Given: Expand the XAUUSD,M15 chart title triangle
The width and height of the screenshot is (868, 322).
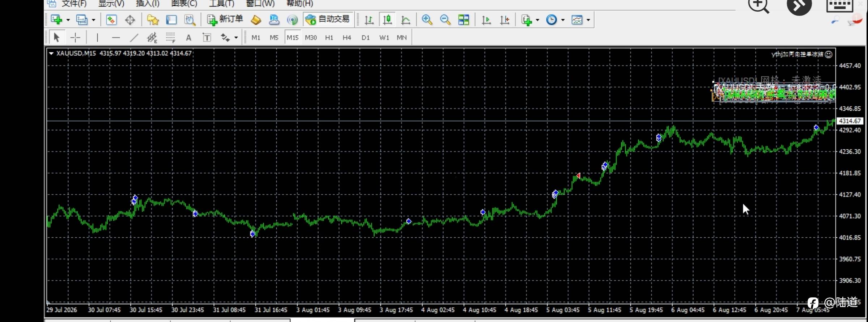Looking at the screenshot, I should [x=51, y=54].
